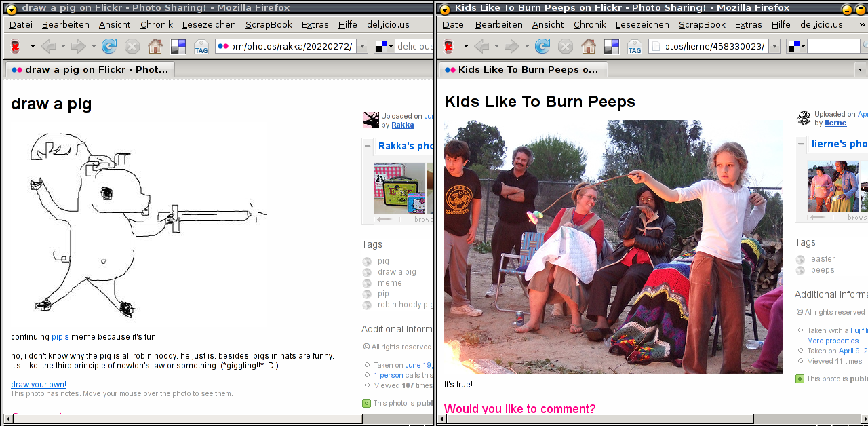Open the ScrapBook menu in right window
The width and height of the screenshot is (868, 426).
click(x=702, y=24)
